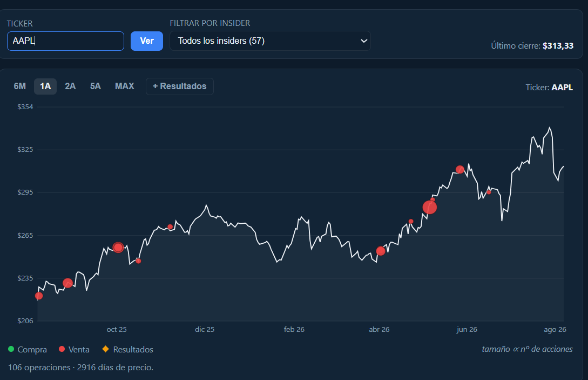Focus the AAPL ticker input field

coord(66,41)
